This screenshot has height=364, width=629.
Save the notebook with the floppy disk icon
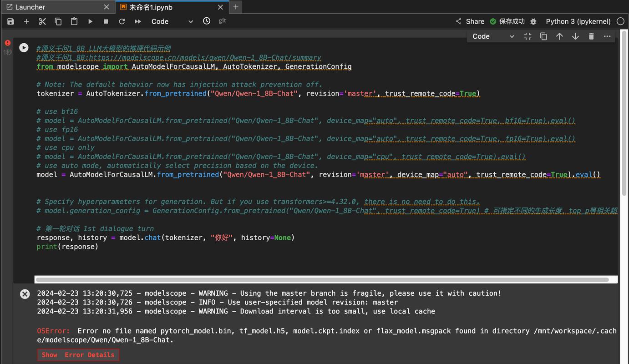(10, 21)
